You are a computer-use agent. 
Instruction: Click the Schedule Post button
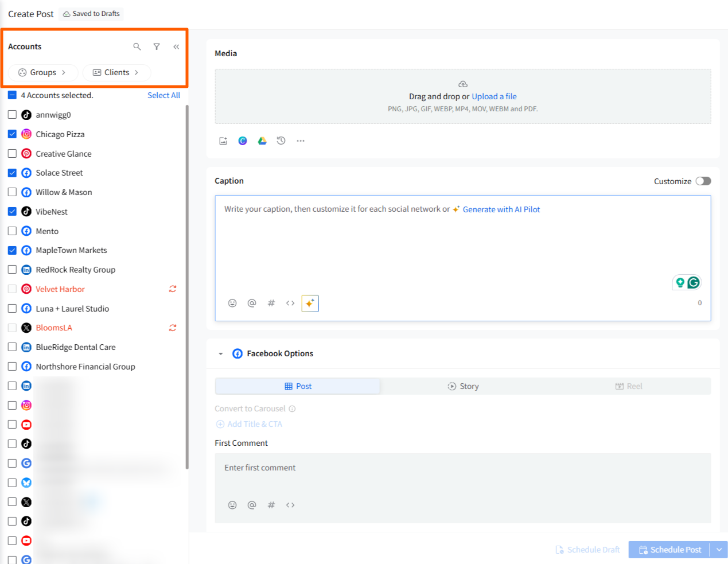pyautogui.click(x=669, y=550)
